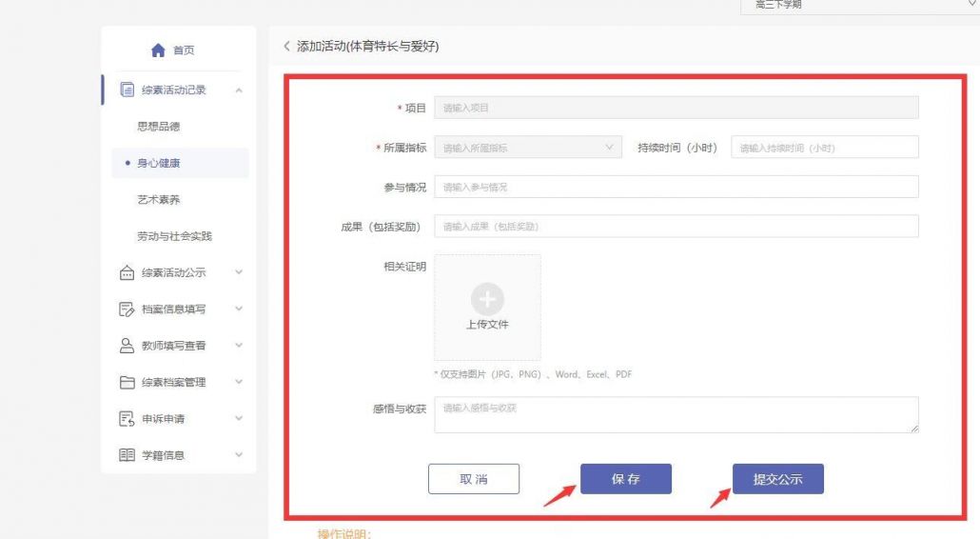
Task: Click the 取消 button
Action: click(474, 479)
